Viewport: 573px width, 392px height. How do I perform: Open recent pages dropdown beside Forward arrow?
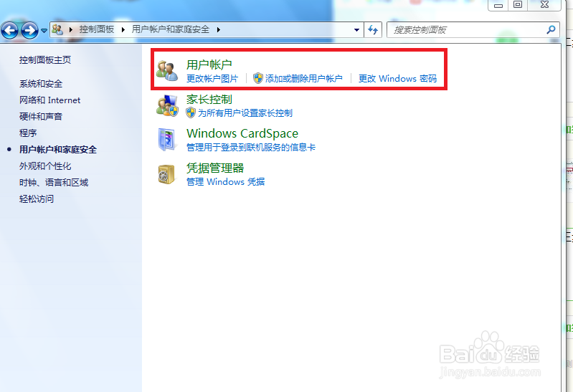point(44,31)
